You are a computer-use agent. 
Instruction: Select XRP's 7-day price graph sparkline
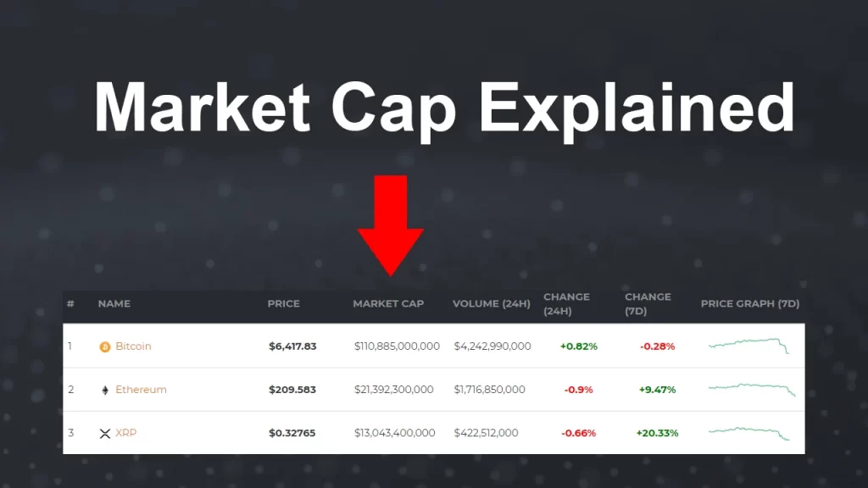pyautogui.click(x=749, y=433)
